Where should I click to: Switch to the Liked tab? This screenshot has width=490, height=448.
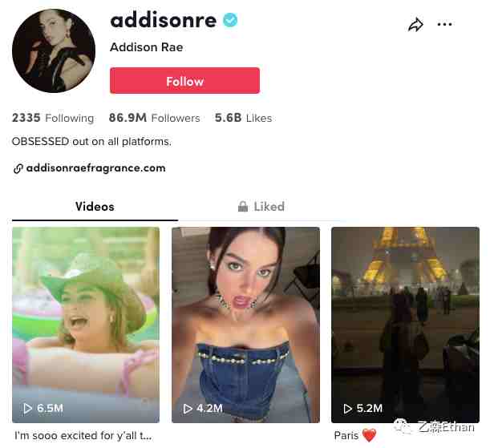(x=261, y=207)
